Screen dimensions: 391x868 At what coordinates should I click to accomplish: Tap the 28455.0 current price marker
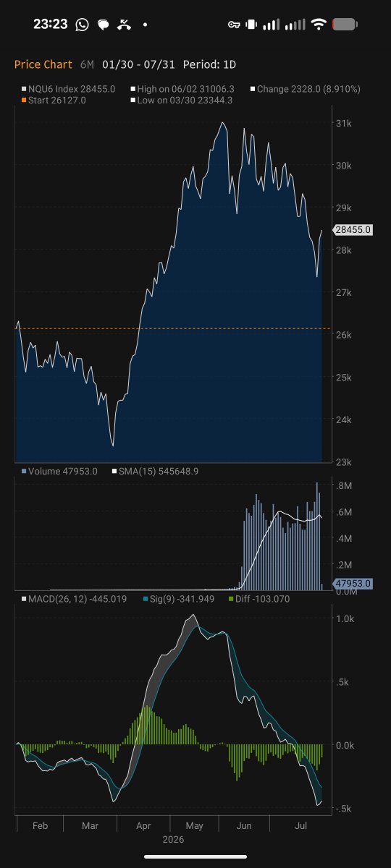[x=353, y=230]
